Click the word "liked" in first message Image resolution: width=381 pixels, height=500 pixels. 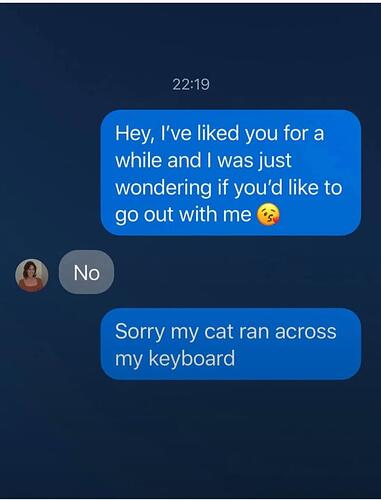[218, 133]
